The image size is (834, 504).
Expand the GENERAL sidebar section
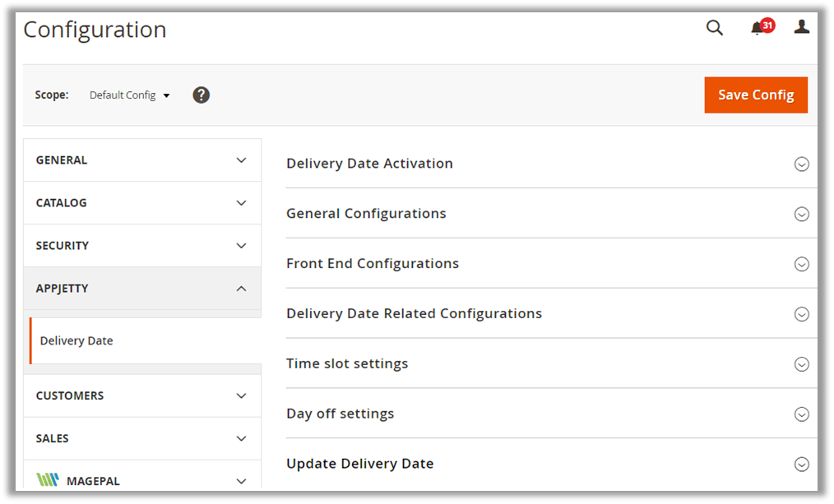[142, 160]
